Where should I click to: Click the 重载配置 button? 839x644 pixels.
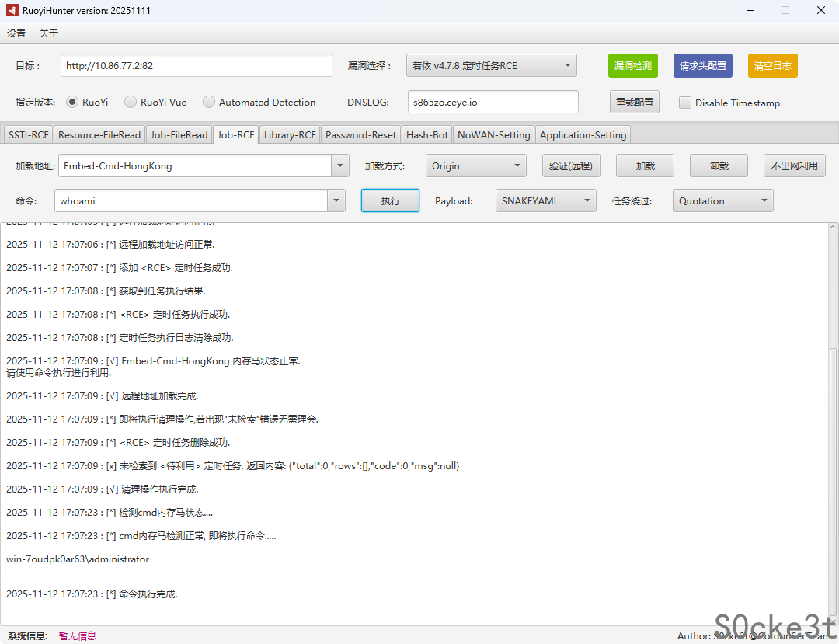(x=635, y=102)
